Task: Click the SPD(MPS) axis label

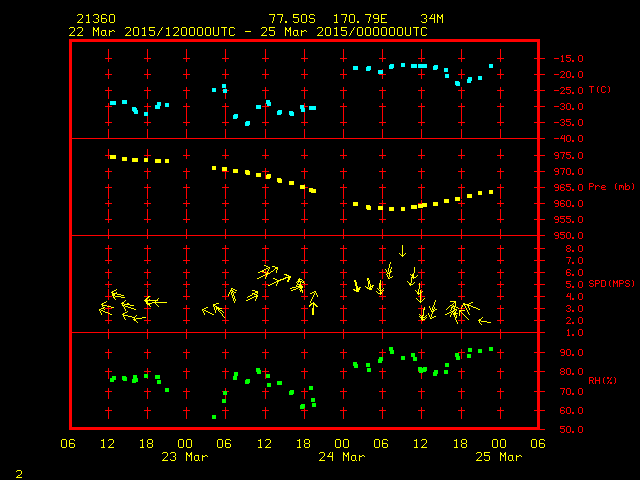Action: click(x=611, y=283)
